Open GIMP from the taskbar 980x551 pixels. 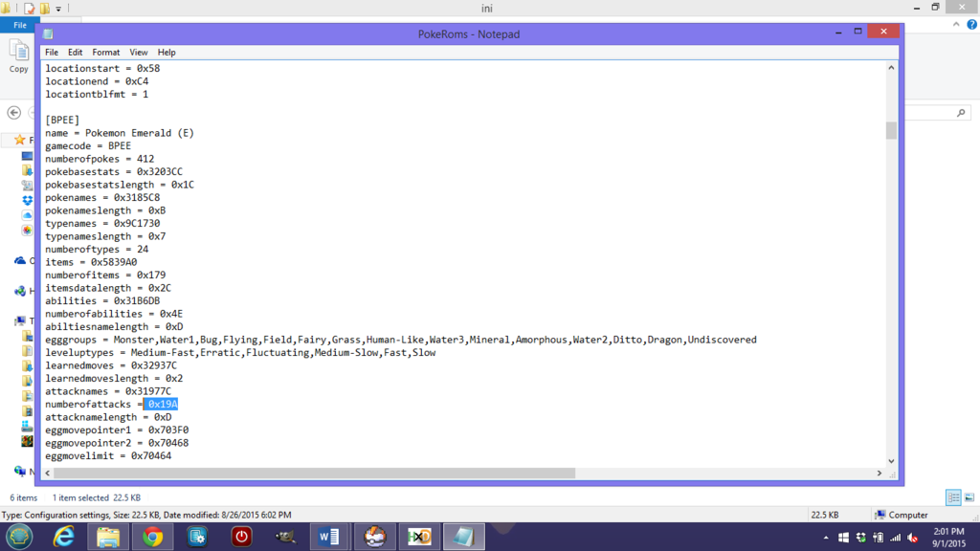pyautogui.click(x=285, y=537)
